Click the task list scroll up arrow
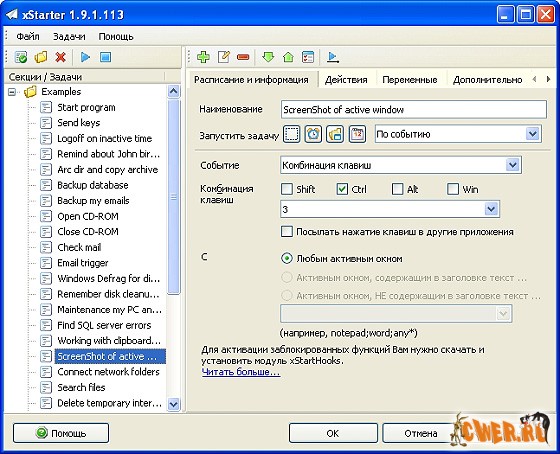Viewport: 560px width, 454px height. [174, 91]
